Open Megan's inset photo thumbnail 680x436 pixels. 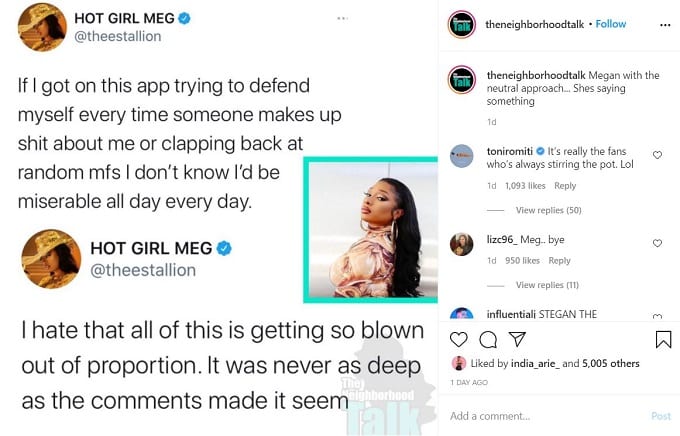[x=370, y=230]
